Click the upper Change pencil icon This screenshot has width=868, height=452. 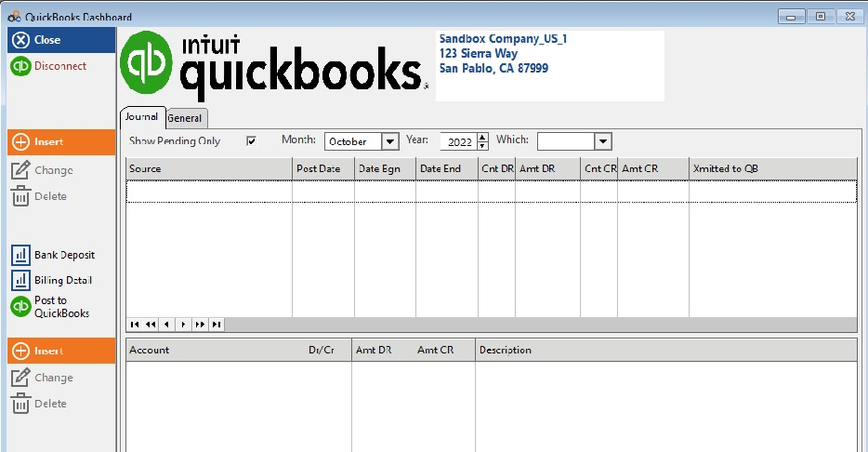20,170
